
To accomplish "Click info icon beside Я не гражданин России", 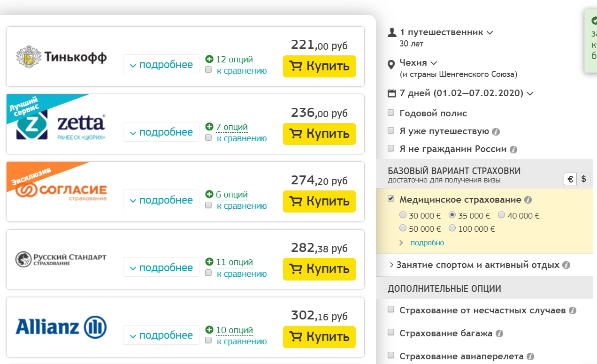I will click(513, 150).
